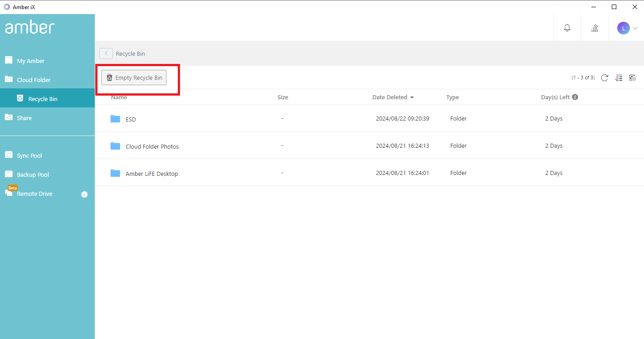644x339 pixels.
Task: Click date 2024/08/21 16:24:13
Action: (403, 146)
